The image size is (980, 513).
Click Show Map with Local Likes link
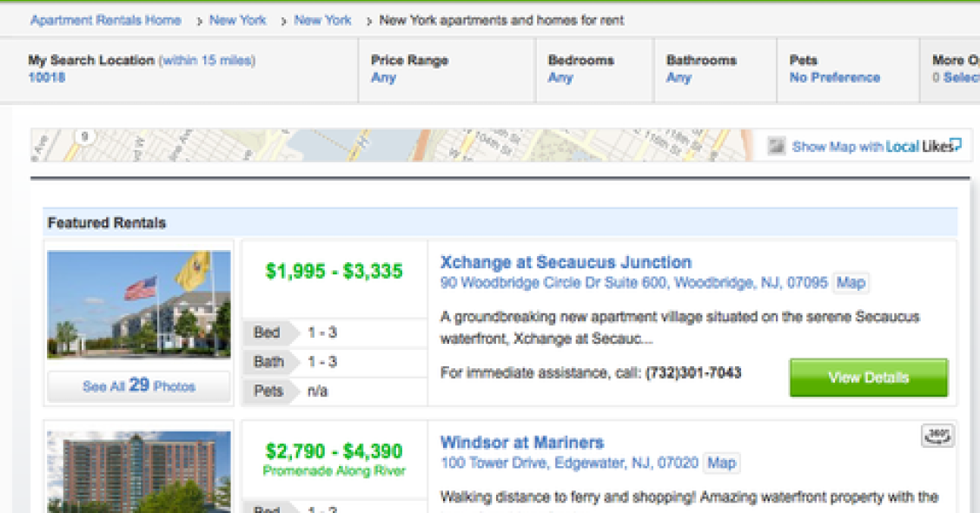872,146
